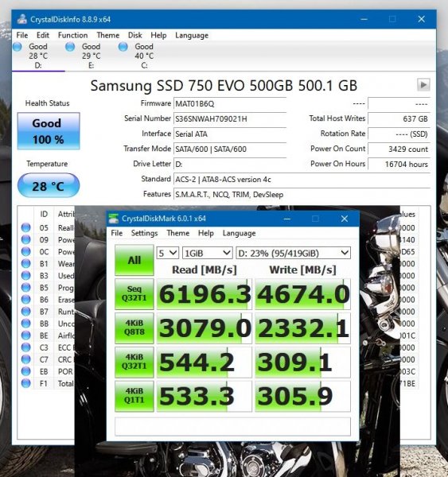Viewport: 448px width, 477px height.
Task: Click the next disk arrow button
Action: click(423, 85)
